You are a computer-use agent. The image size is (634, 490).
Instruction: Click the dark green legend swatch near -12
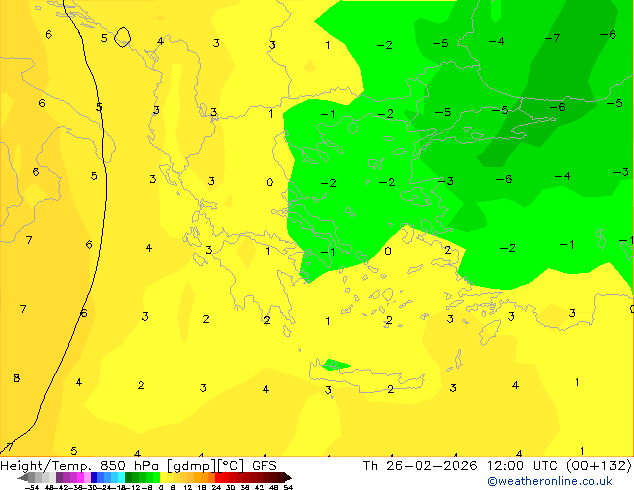129,477
